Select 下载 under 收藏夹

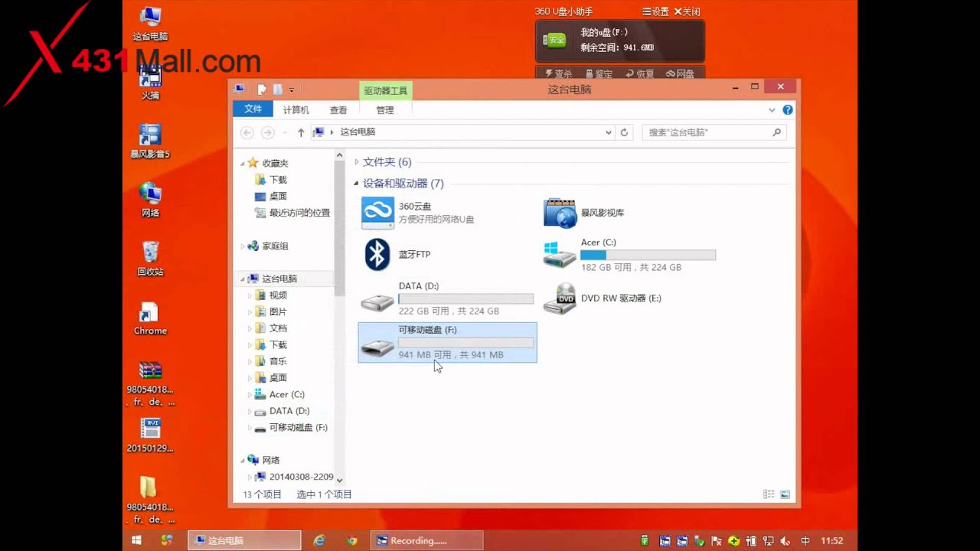coord(271,180)
